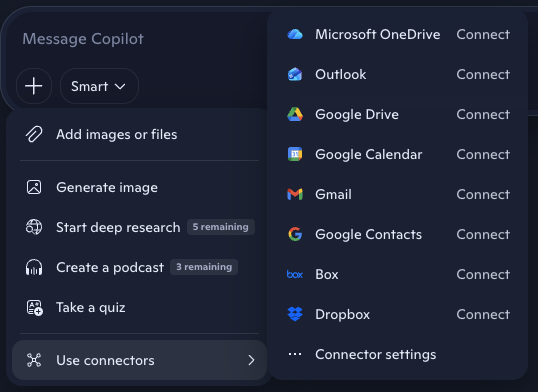The height and width of the screenshot is (392, 538).
Task: Connect Outlook
Action: [483, 74]
